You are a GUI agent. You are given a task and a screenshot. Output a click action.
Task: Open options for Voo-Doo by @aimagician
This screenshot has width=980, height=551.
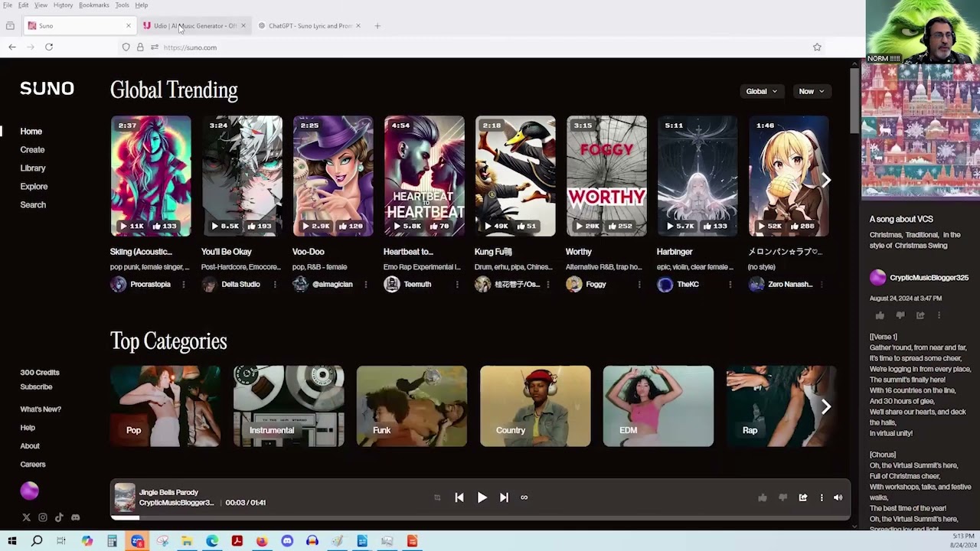click(x=365, y=284)
